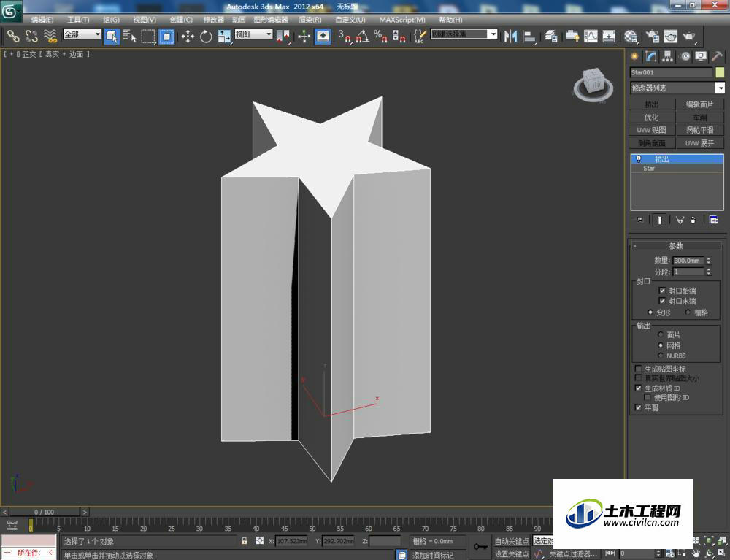Screen dimensions: 730x560
Task: Open Render Setup teapot icon
Action: pyautogui.click(x=652, y=36)
